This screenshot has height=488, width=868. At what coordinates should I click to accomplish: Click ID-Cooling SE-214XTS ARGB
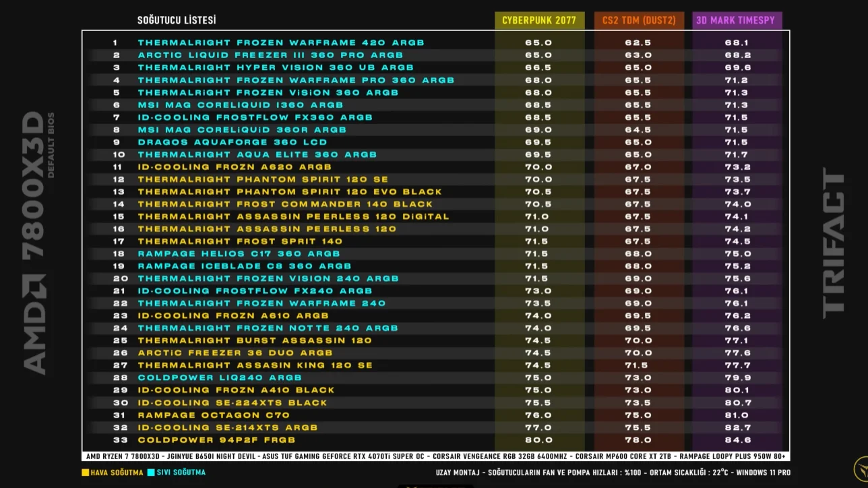click(x=228, y=427)
